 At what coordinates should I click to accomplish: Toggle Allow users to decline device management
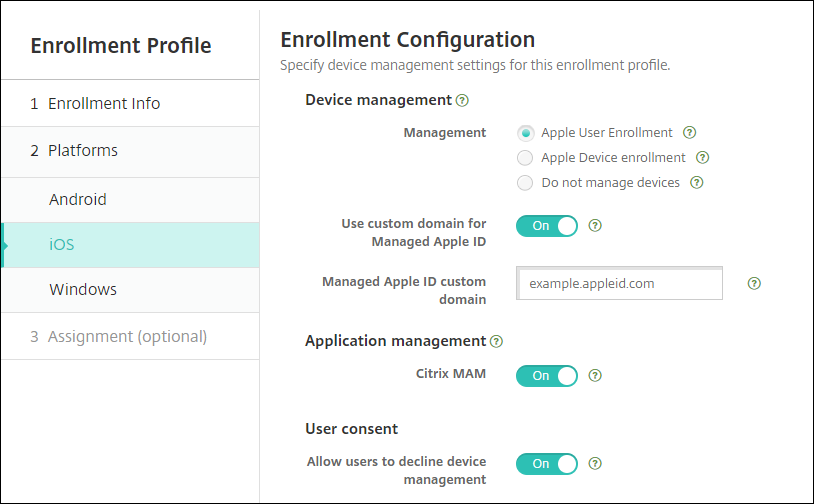click(547, 463)
